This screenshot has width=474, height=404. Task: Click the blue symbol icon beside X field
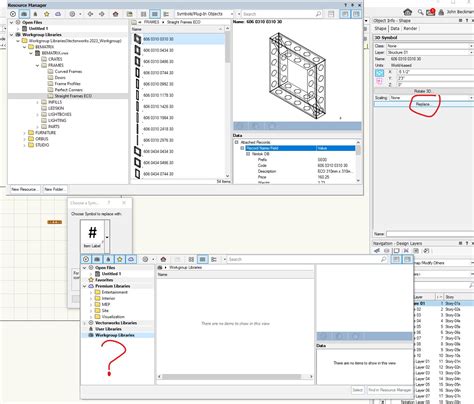click(379, 73)
